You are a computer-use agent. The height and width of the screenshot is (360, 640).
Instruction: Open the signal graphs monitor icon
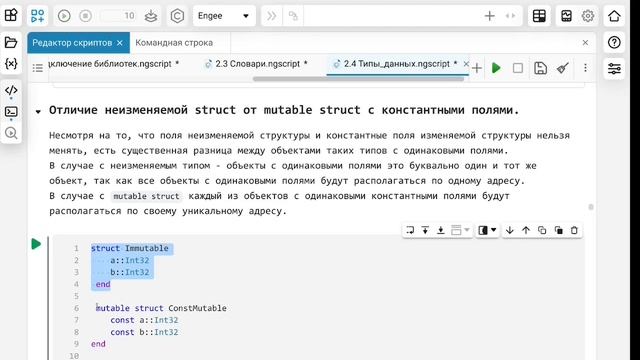point(567,16)
